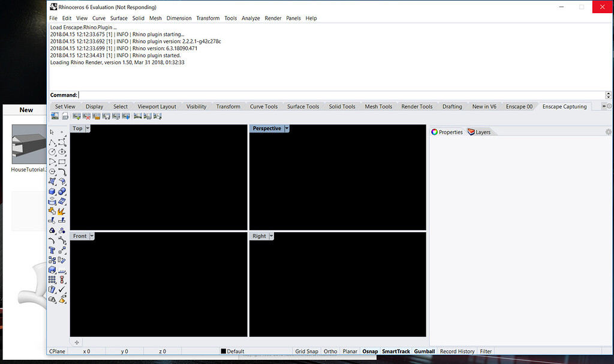Select the Rectangle tool from the toolbar
This screenshot has height=364, width=614.
pos(62,162)
